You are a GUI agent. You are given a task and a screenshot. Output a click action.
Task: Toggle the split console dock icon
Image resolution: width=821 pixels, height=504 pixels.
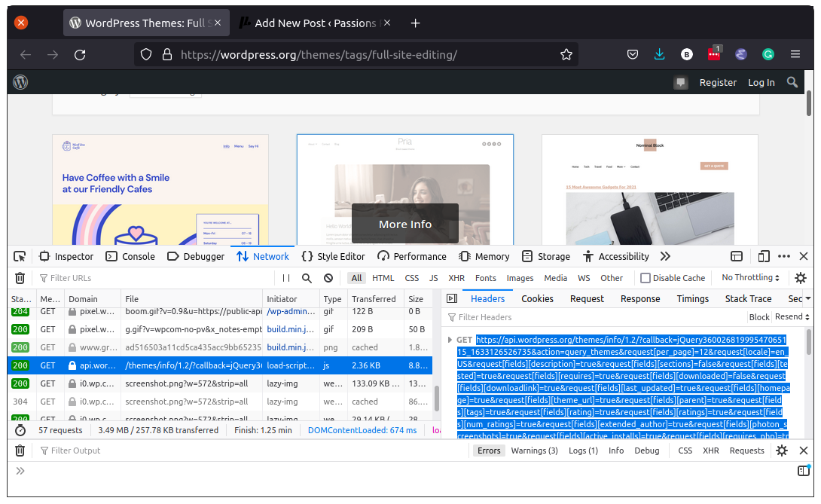(x=737, y=256)
